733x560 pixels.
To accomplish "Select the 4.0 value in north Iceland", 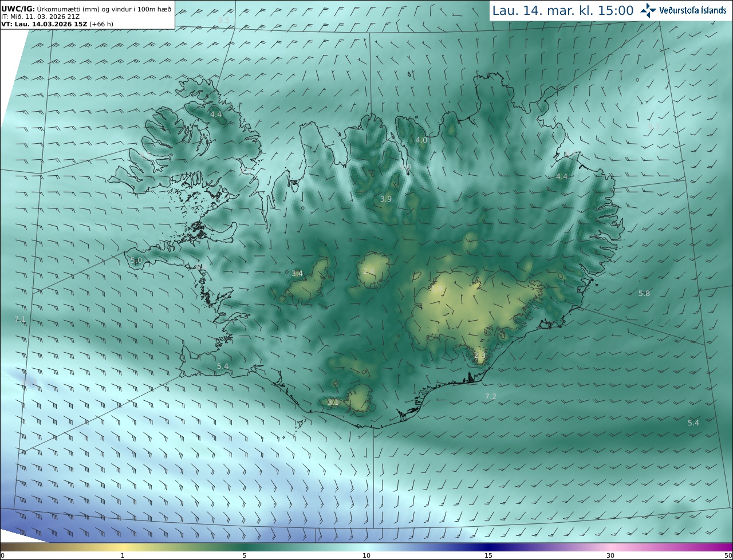I will click(421, 140).
